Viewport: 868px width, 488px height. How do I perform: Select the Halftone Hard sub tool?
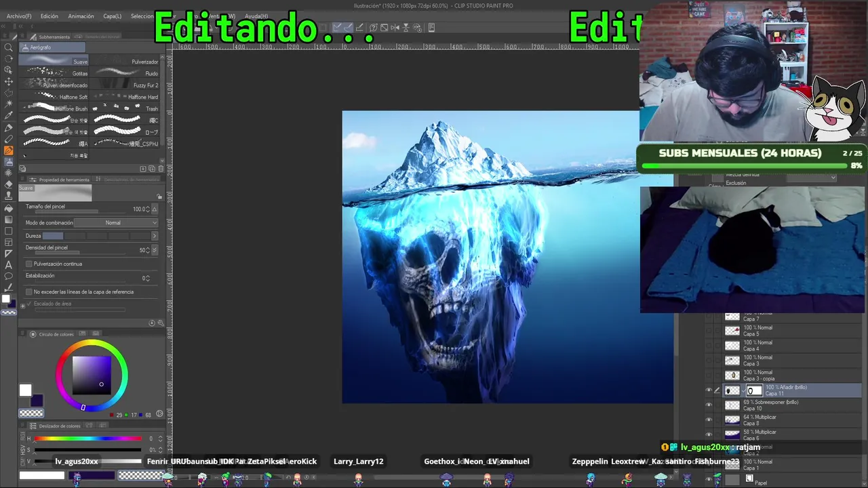(125, 97)
